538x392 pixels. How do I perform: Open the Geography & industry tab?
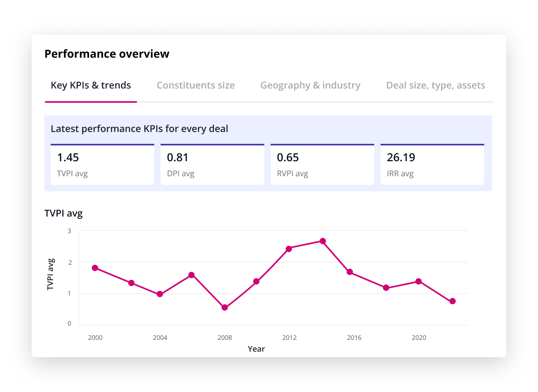click(310, 85)
